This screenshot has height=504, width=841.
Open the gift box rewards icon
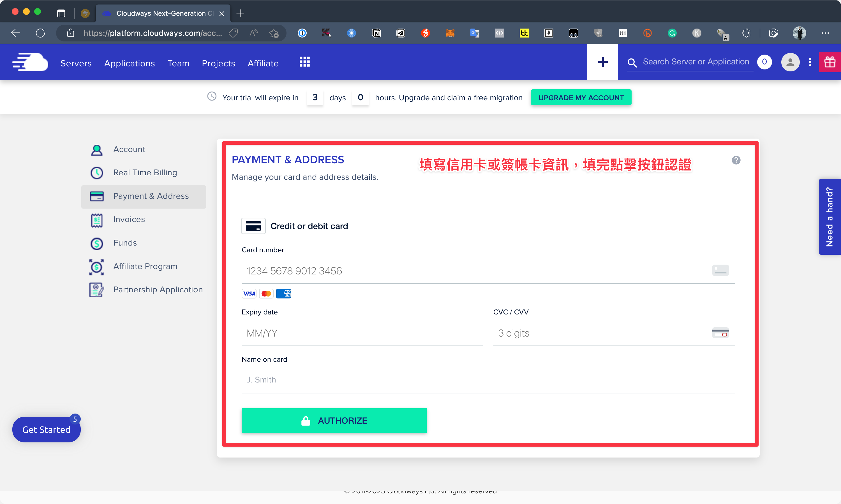[x=830, y=62]
